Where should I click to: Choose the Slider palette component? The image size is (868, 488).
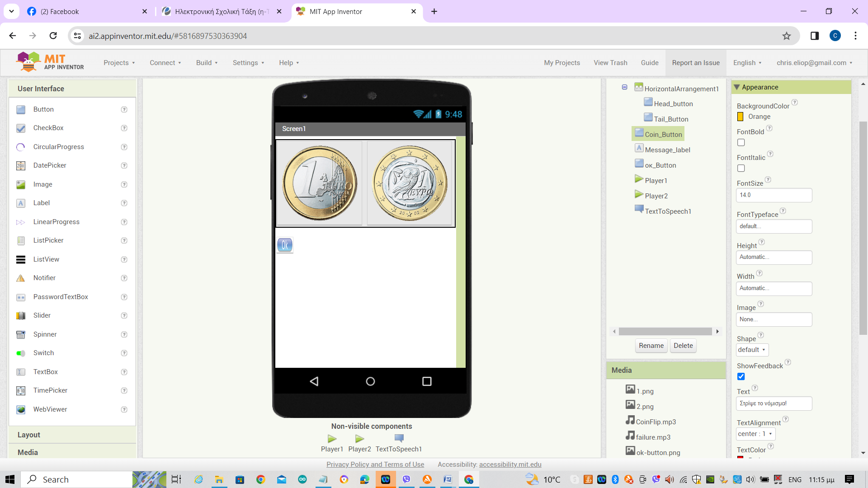click(x=42, y=315)
